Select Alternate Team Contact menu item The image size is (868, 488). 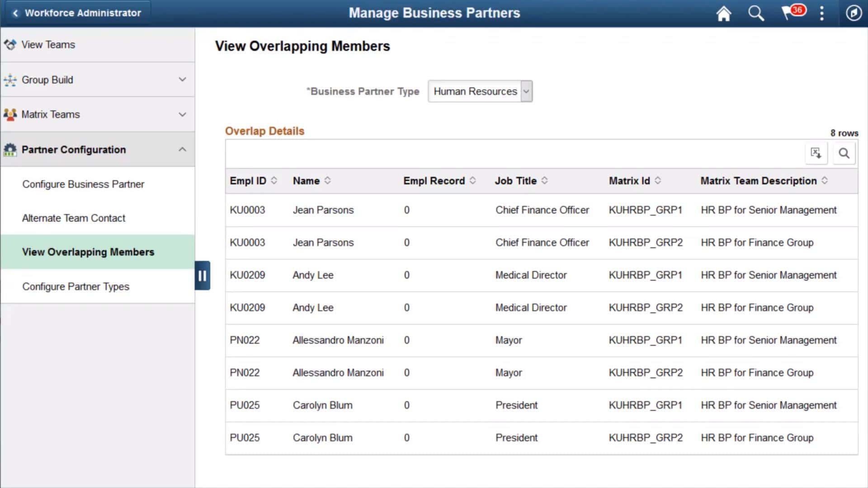(74, 218)
